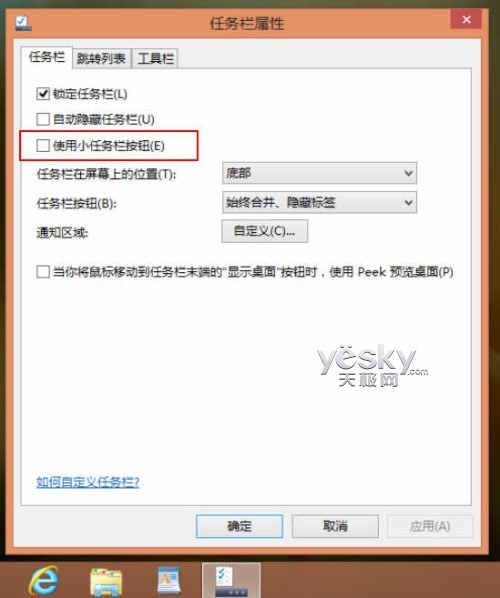Close the 任务栏属性 dialog with X
Image resolution: width=500 pixels, height=598 pixels.
coord(466,19)
